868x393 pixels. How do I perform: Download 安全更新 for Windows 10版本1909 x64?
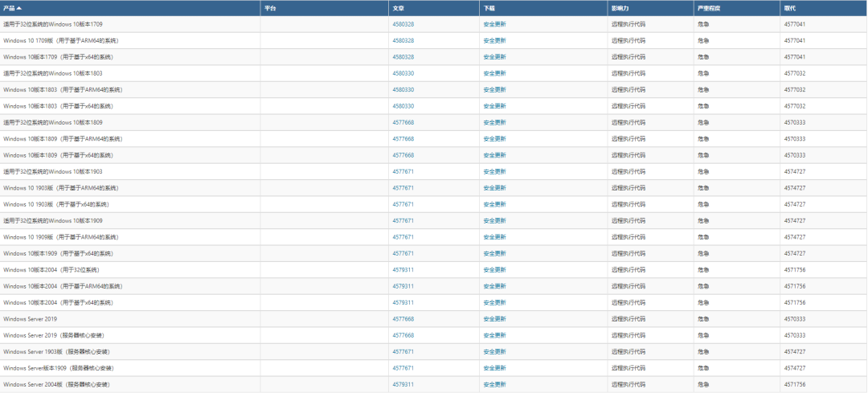coord(494,253)
